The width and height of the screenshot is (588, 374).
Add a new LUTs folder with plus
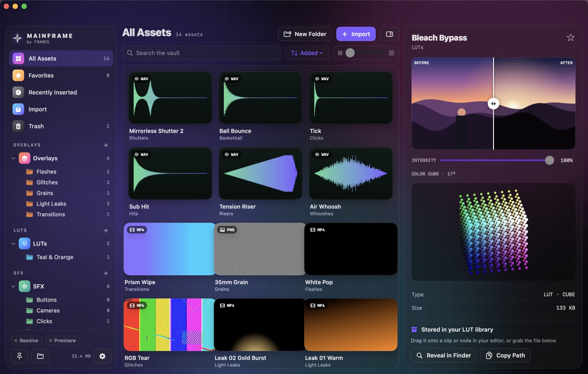click(x=106, y=230)
